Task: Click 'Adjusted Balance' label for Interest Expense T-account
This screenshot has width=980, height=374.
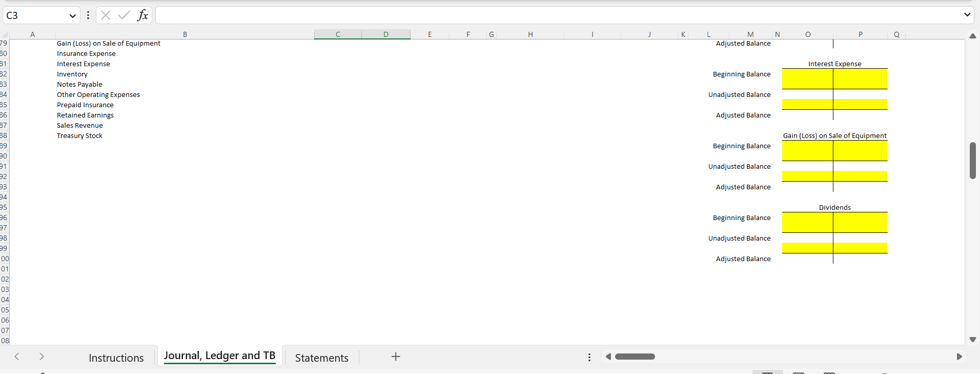Action: coord(743,115)
